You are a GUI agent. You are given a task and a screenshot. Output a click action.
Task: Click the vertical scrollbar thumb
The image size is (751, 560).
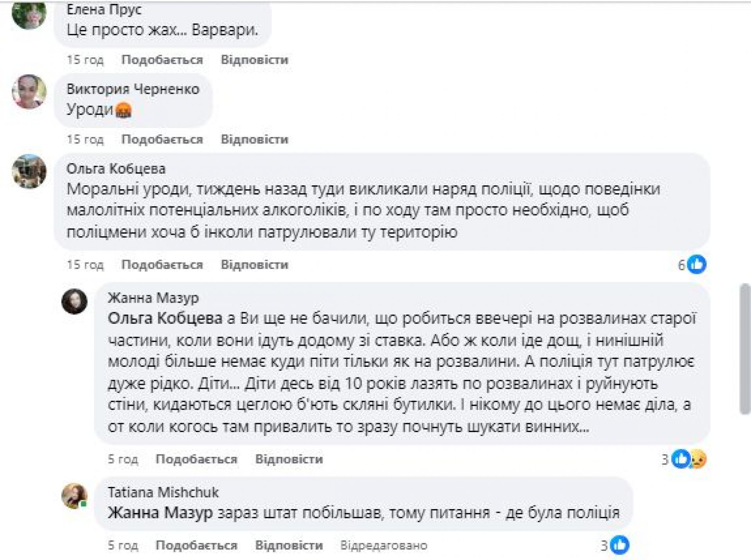(745, 348)
